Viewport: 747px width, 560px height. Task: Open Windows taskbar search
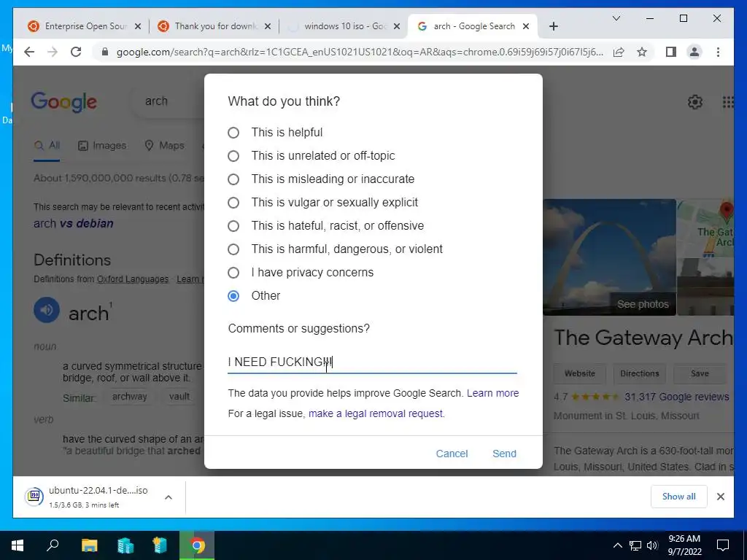pos(53,545)
